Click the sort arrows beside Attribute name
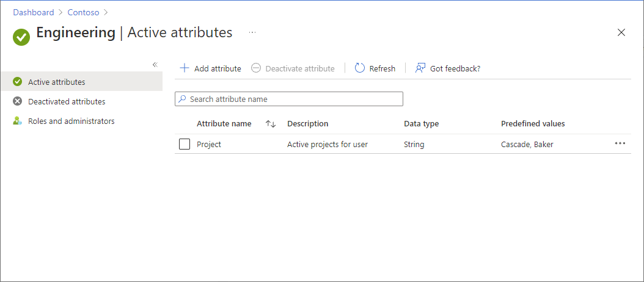This screenshot has width=644, height=282. point(271,124)
